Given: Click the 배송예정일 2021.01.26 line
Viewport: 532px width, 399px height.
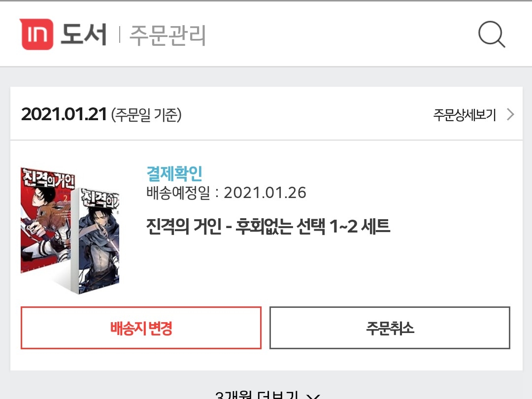Looking at the screenshot, I should coord(226,193).
